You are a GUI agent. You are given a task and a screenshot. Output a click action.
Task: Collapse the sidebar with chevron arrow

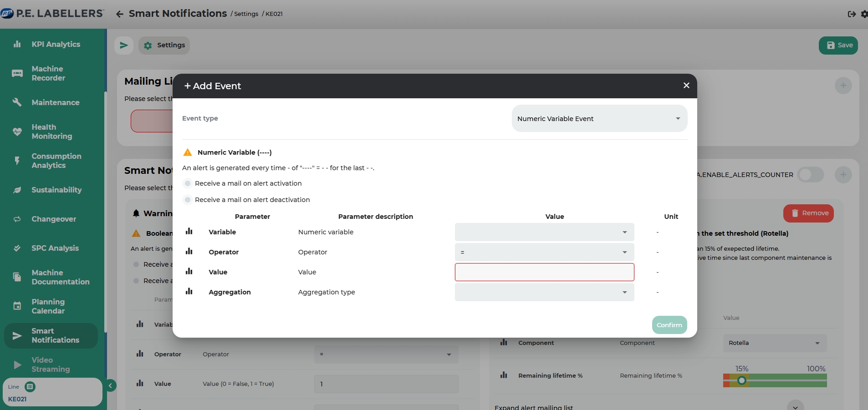110,386
